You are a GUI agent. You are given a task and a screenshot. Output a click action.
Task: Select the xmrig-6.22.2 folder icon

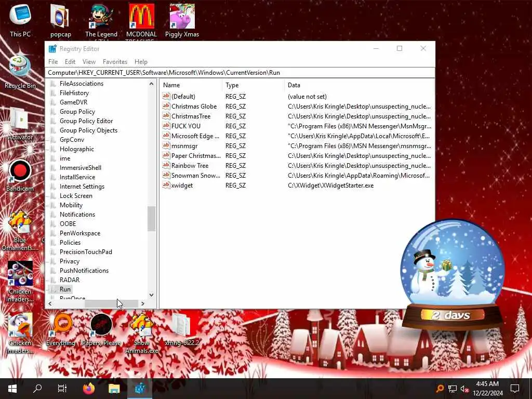click(182, 329)
